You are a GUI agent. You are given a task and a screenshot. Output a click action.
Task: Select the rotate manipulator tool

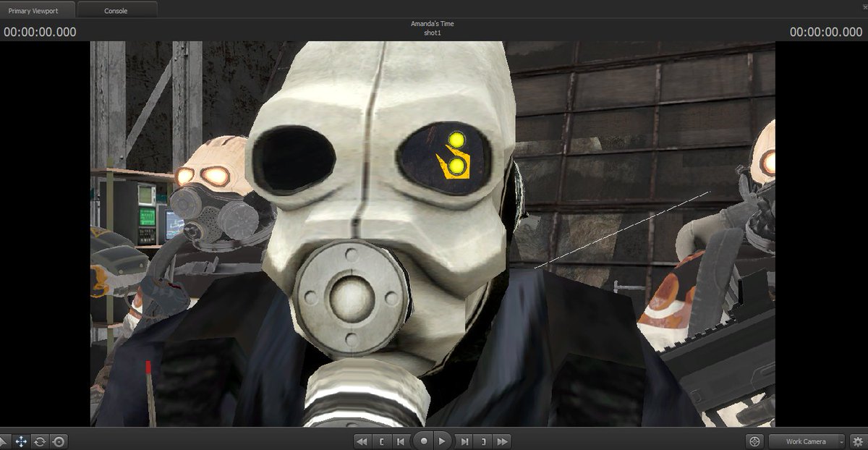click(40, 441)
